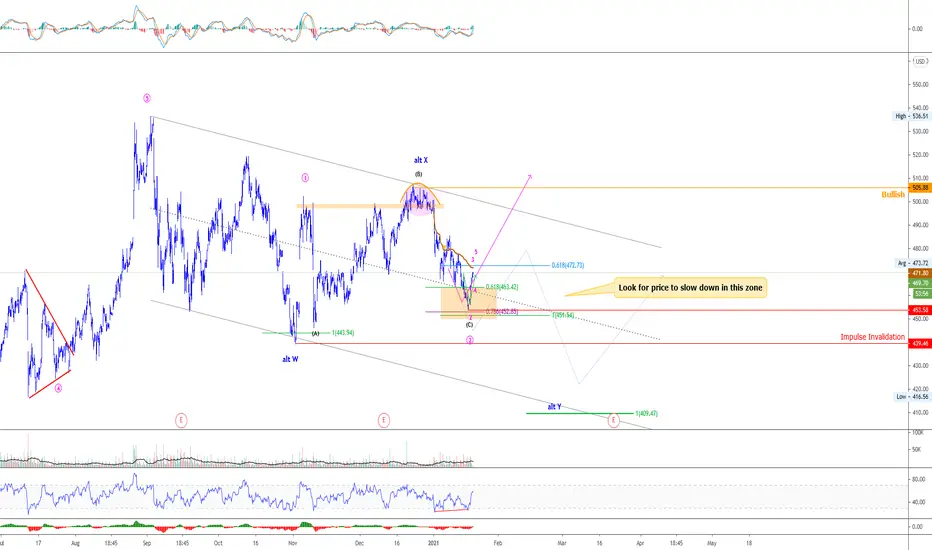
Task: Click the Low 416.56 price label
Action: (x=912, y=397)
